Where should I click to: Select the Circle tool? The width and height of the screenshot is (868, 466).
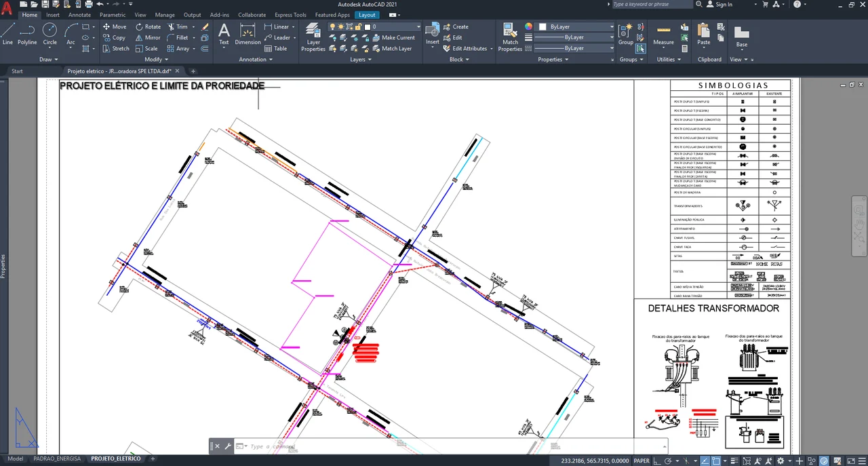tap(50, 33)
